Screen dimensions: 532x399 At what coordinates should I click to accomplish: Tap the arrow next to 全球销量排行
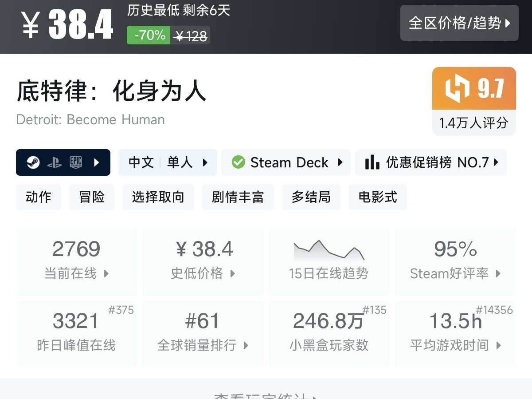pyautogui.click(x=246, y=345)
